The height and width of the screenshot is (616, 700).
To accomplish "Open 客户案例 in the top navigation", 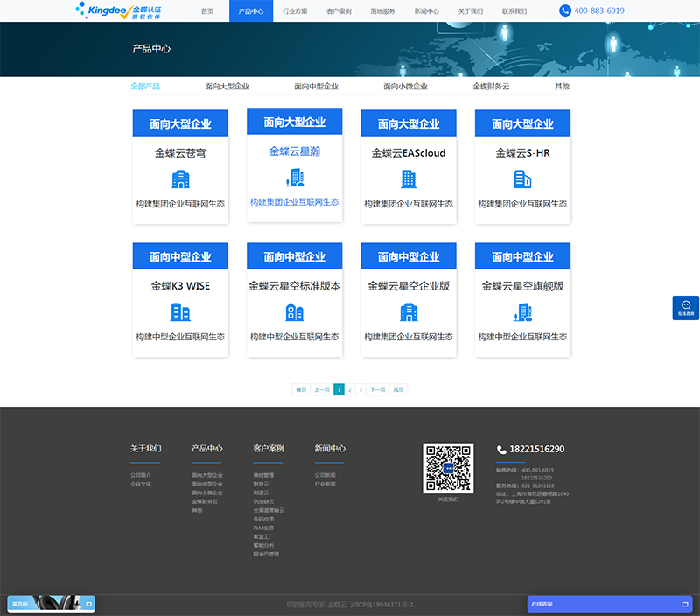I will pyautogui.click(x=339, y=11).
